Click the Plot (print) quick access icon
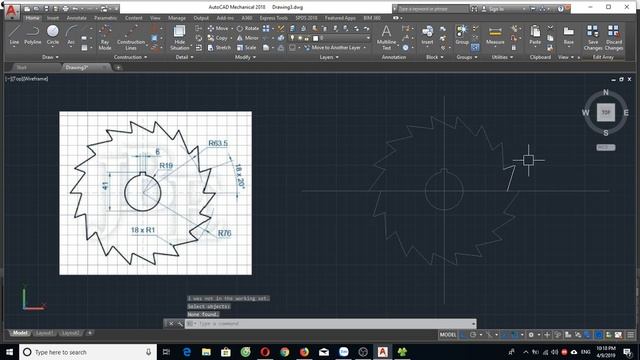Screen dimensions: 640x360 coord(65,9)
